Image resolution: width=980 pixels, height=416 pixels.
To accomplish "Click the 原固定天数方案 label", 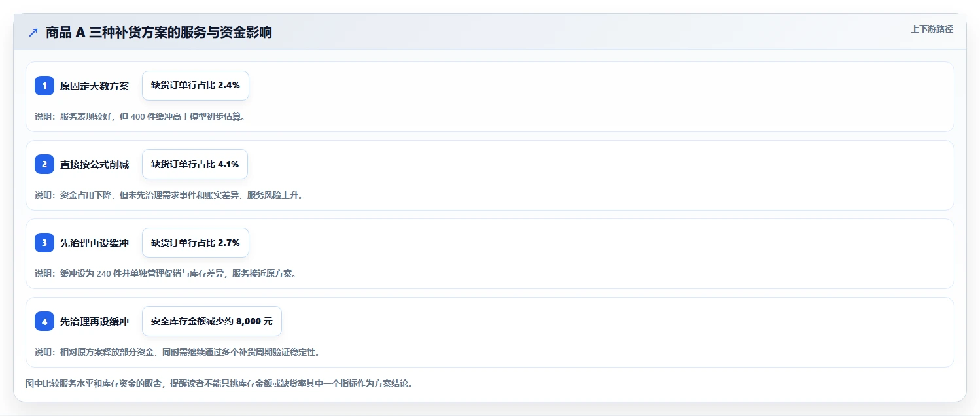I will [x=95, y=86].
